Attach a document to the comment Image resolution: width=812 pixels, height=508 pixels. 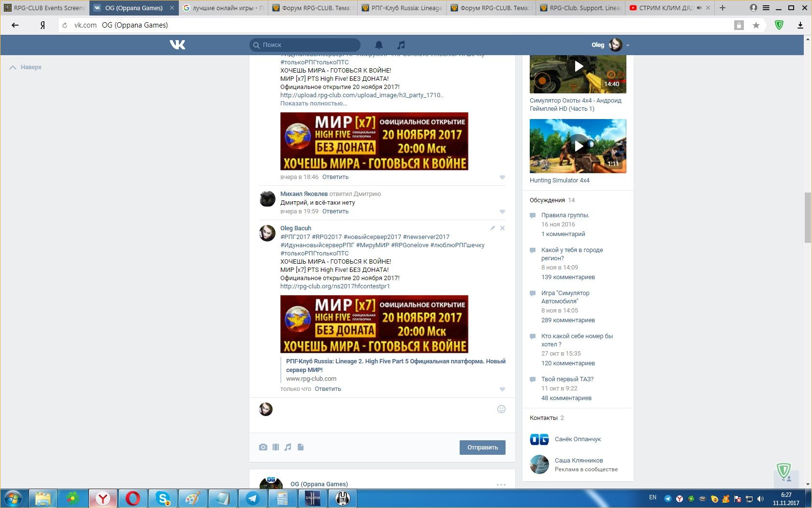[301, 447]
